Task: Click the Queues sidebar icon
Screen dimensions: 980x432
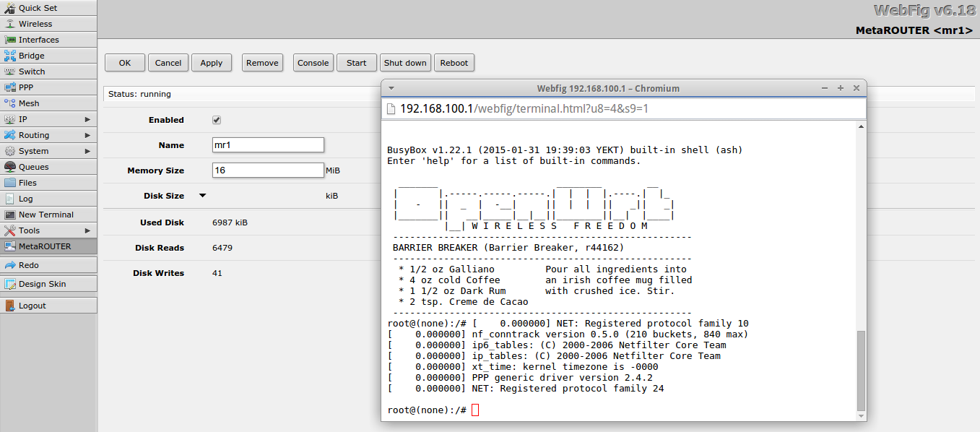Action: pyautogui.click(x=10, y=167)
